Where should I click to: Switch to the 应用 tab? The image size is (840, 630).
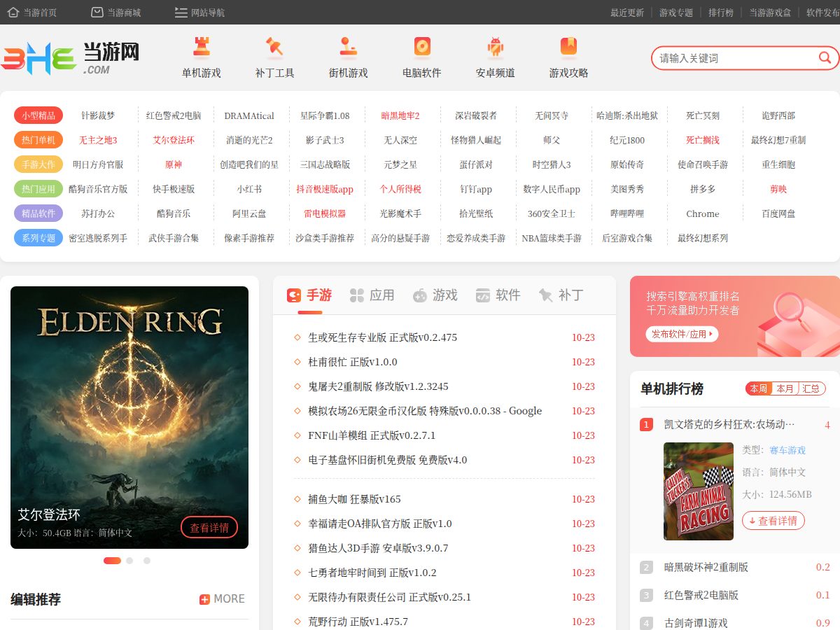(372, 295)
